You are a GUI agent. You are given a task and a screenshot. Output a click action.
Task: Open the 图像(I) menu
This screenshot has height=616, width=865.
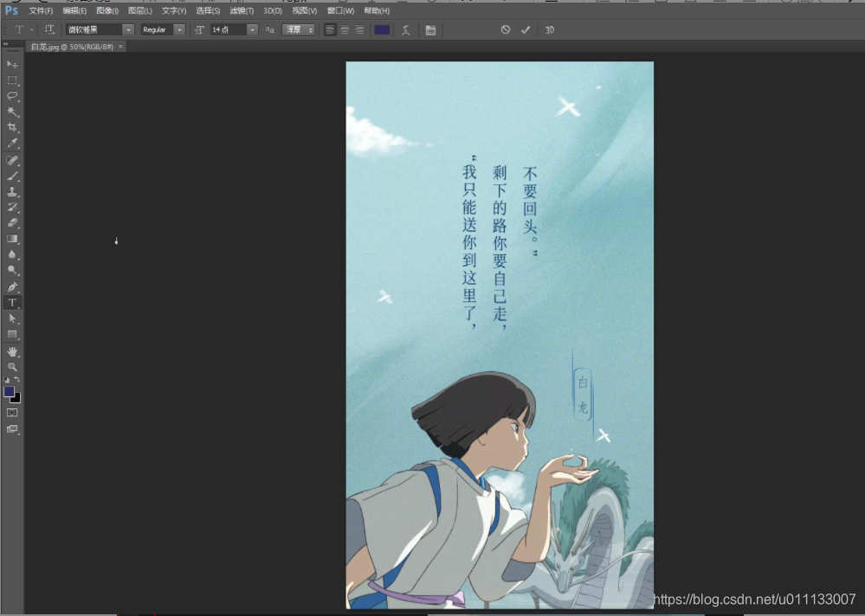(x=107, y=10)
